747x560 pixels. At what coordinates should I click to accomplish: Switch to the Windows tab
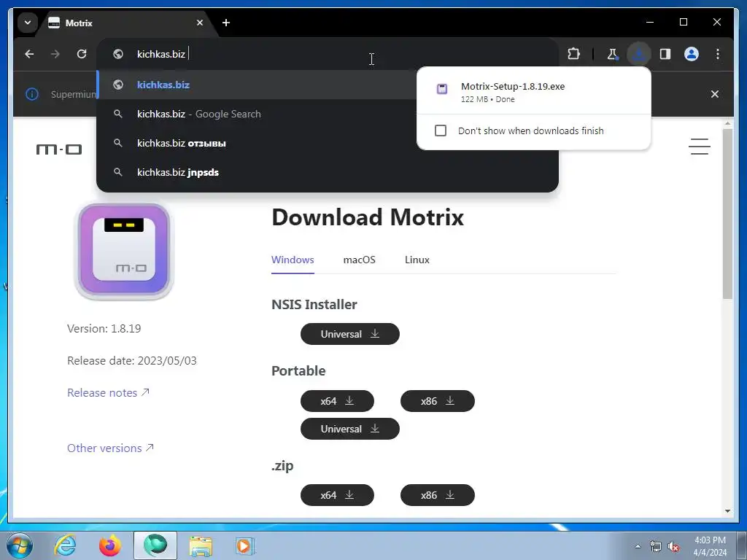tap(293, 260)
